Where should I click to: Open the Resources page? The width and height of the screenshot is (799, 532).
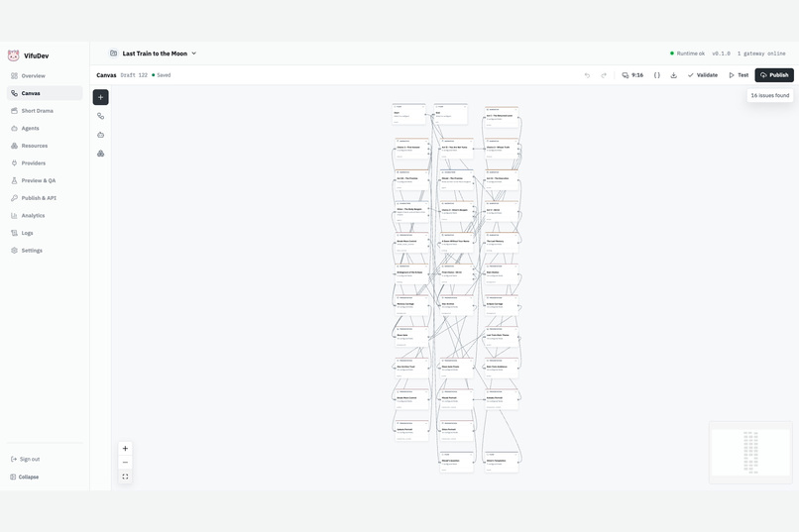tap(45, 146)
